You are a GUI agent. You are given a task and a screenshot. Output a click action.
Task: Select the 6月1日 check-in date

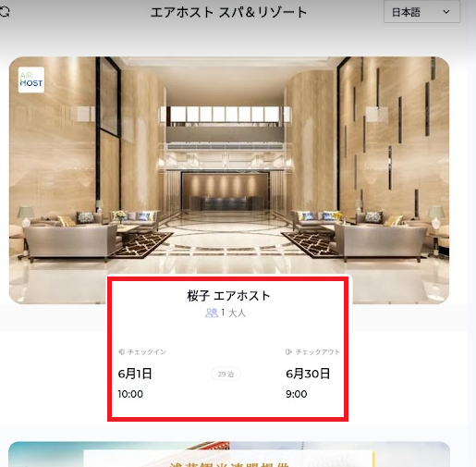(x=135, y=374)
